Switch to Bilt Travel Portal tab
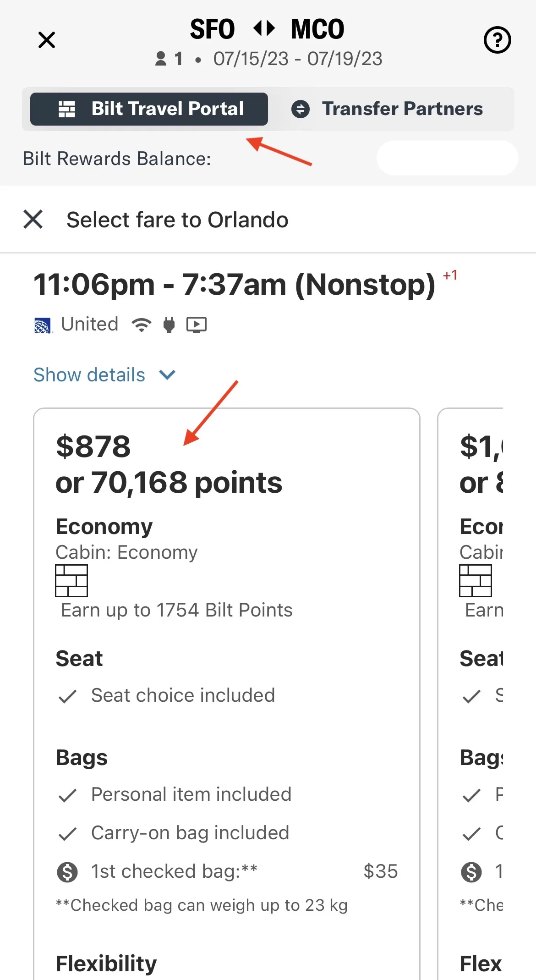This screenshot has width=536, height=980. pyautogui.click(x=149, y=109)
